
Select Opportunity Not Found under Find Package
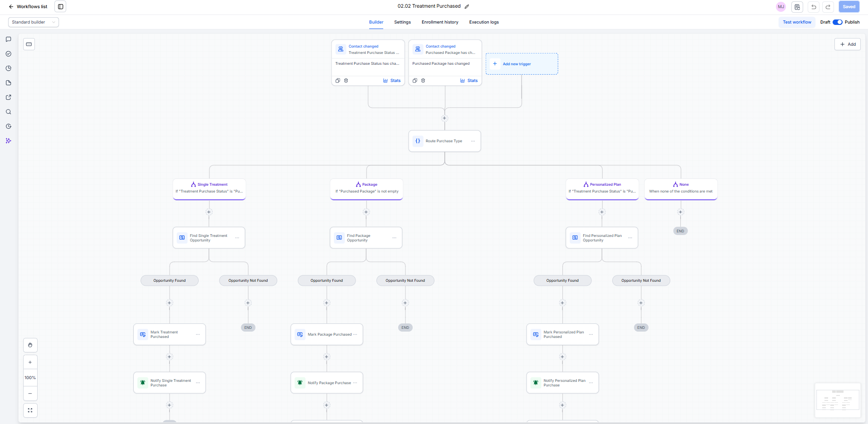[405, 280]
